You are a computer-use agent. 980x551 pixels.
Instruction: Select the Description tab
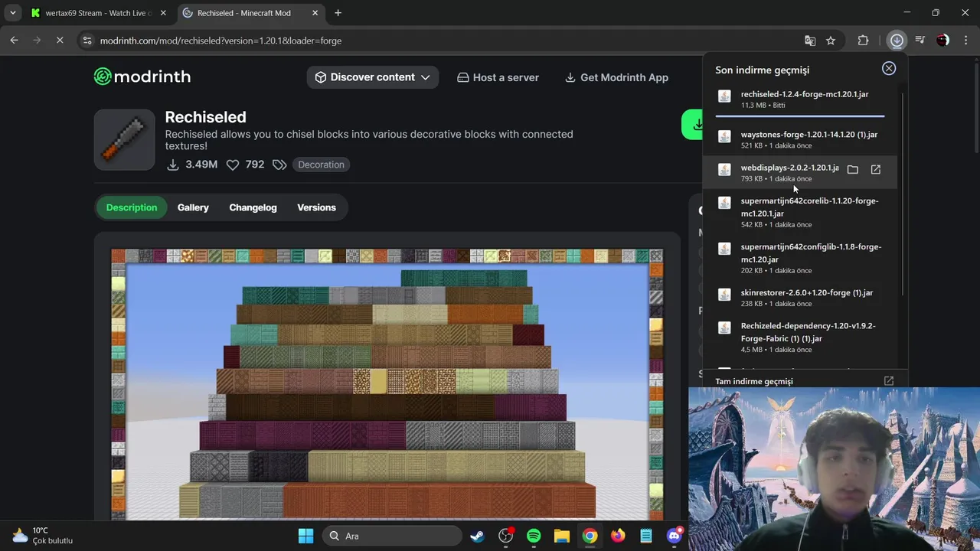132,207
